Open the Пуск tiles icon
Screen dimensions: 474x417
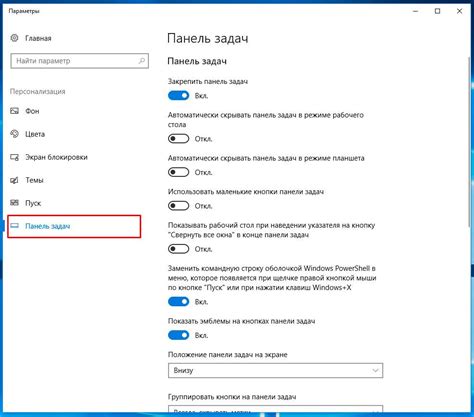tap(14, 203)
